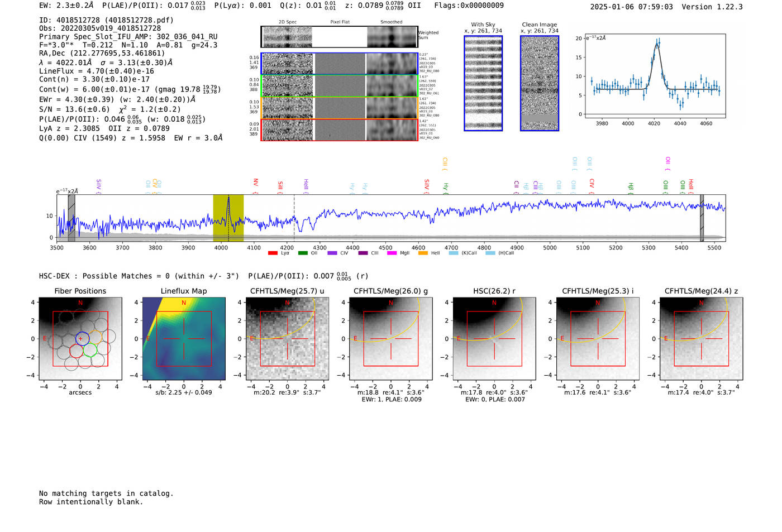The width and height of the screenshot is (782, 532).
Task: Open the Clean Image panel
Action: [540, 83]
